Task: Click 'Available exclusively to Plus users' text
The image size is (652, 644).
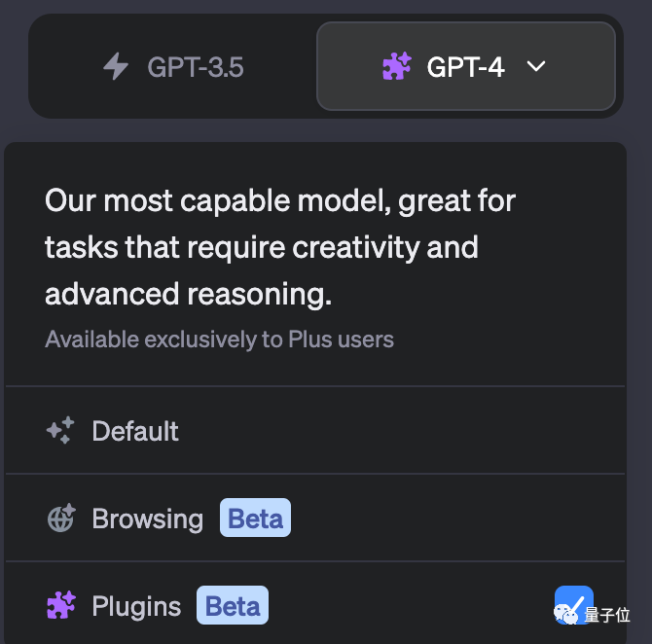Action: [x=219, y=340]
